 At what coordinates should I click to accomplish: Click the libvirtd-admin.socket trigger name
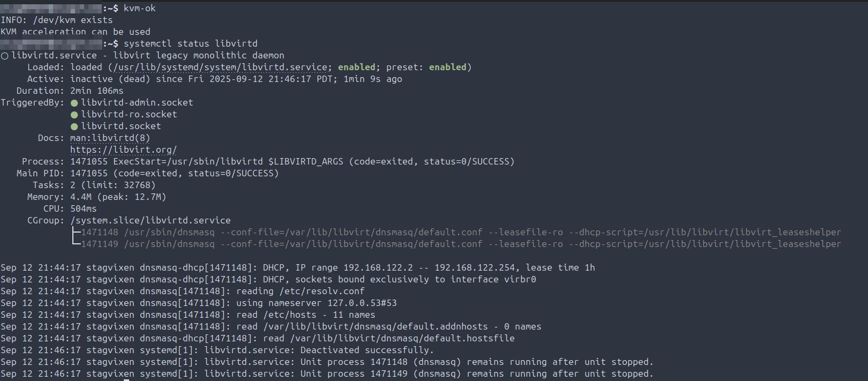(137, 103)
